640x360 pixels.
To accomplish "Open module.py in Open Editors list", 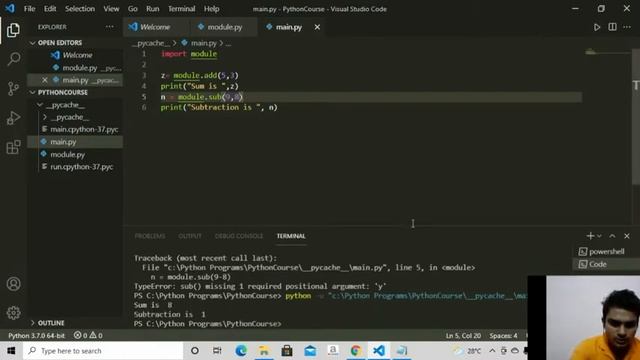I will click(x=80, y=68).
